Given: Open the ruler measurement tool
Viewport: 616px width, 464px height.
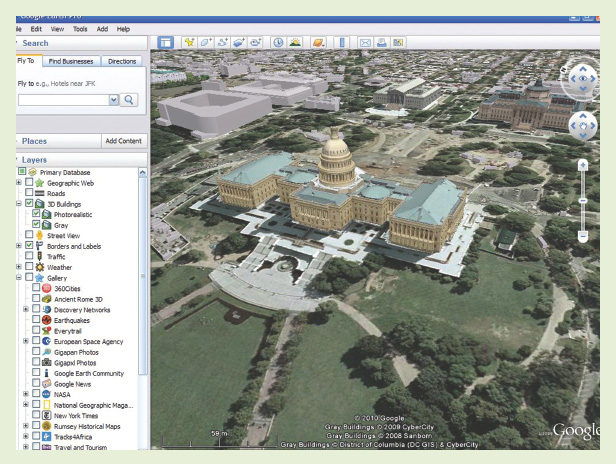Looking at the screenshot, I should coord(342,44).
